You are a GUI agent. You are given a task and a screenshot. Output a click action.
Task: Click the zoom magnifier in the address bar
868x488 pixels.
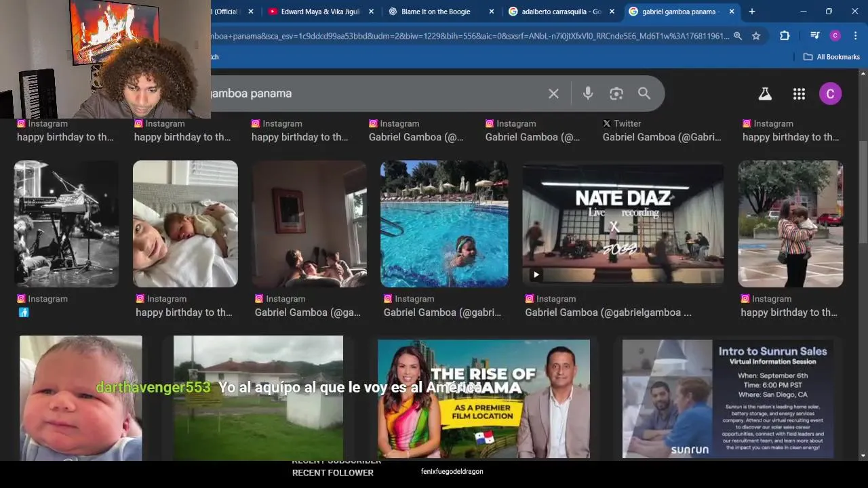click(737, 36)
